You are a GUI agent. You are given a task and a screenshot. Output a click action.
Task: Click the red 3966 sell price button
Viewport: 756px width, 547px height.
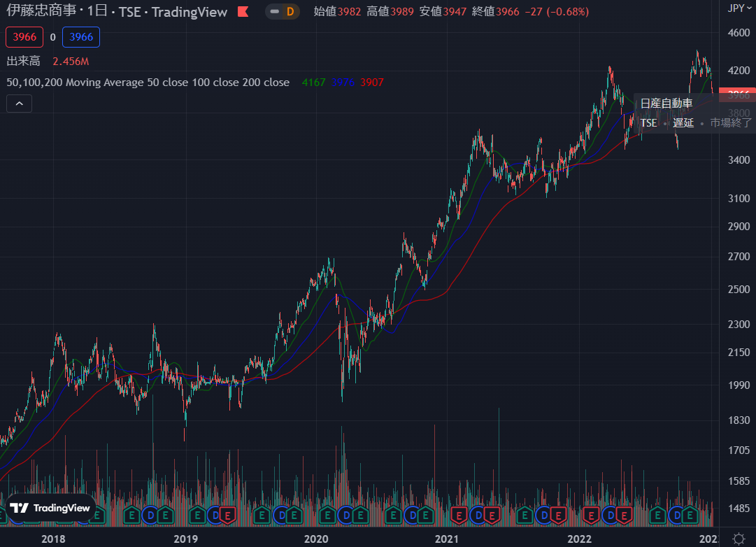(24, 37)
